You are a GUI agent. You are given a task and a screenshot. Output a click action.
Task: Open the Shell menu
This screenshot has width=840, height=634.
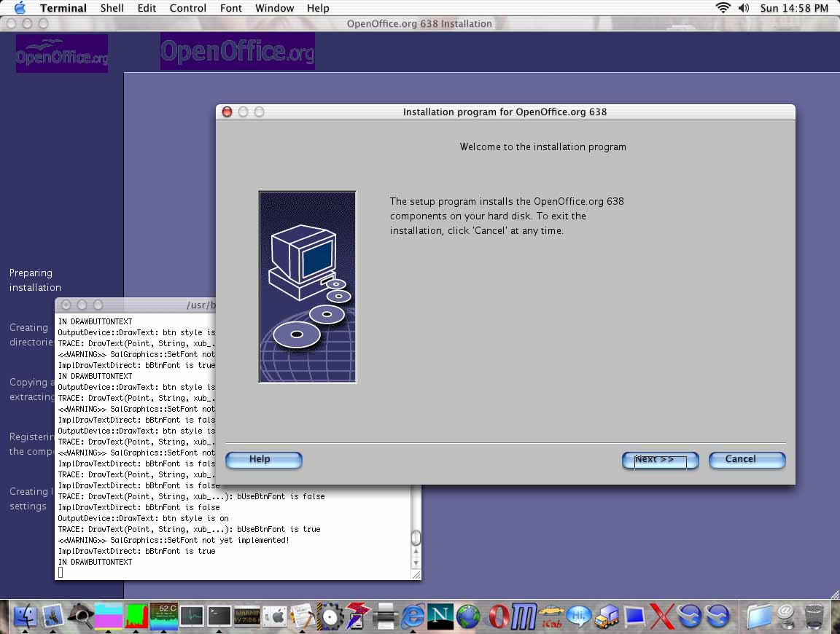(x=112, y=8)
